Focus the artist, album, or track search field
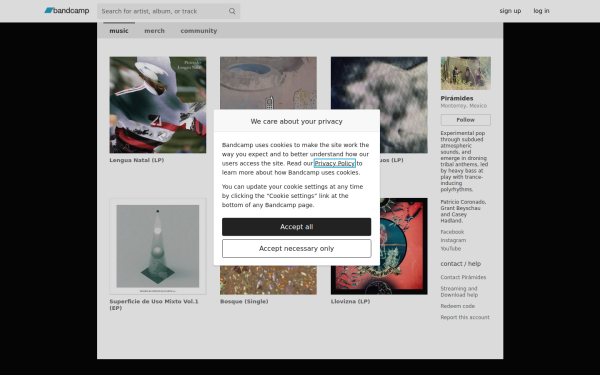The height and width of the screenshot is (375, 600). (x=168, y=11)
